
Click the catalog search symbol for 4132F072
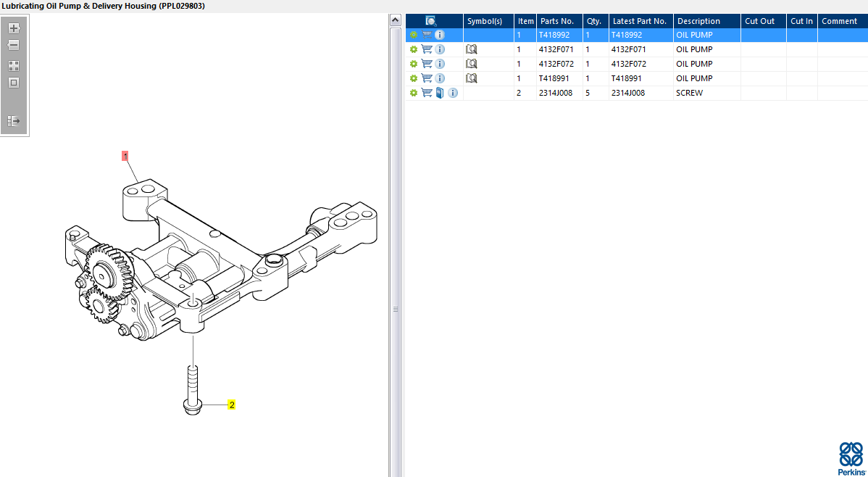point(472,64)
